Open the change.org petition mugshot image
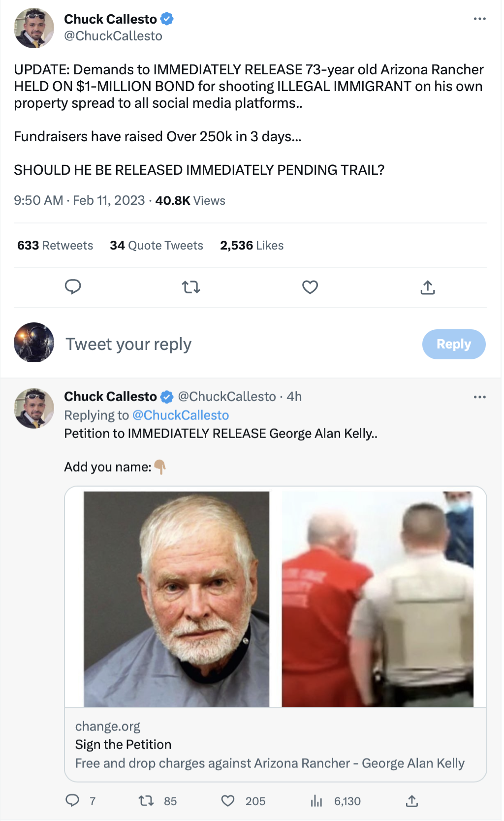Viewport: 504px width, 821px height. [177, 599]
